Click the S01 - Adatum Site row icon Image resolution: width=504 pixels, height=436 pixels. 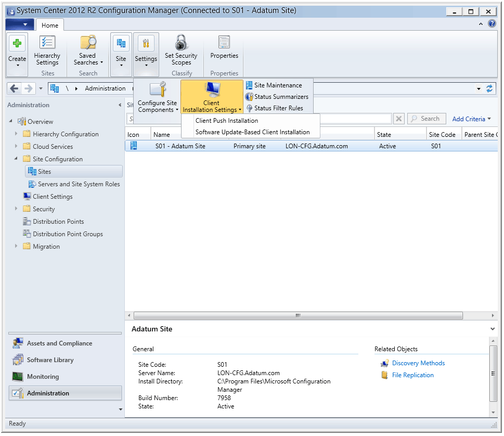(134, 146)
